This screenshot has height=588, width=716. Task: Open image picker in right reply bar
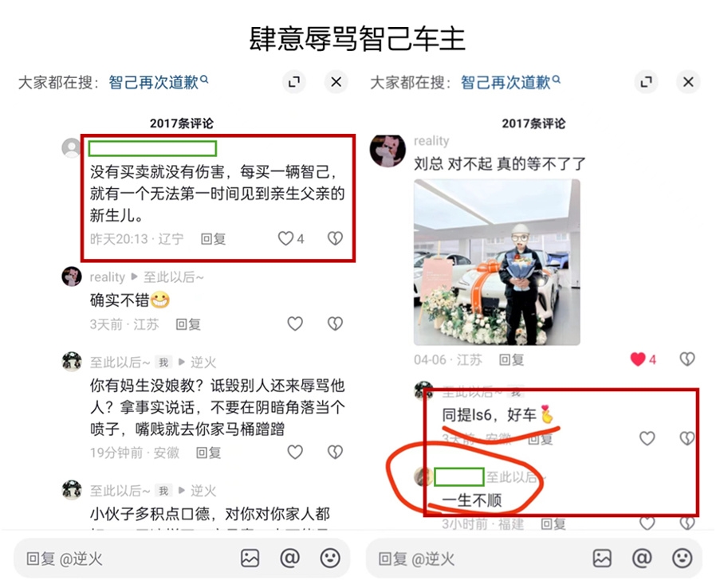coord(602,559)
